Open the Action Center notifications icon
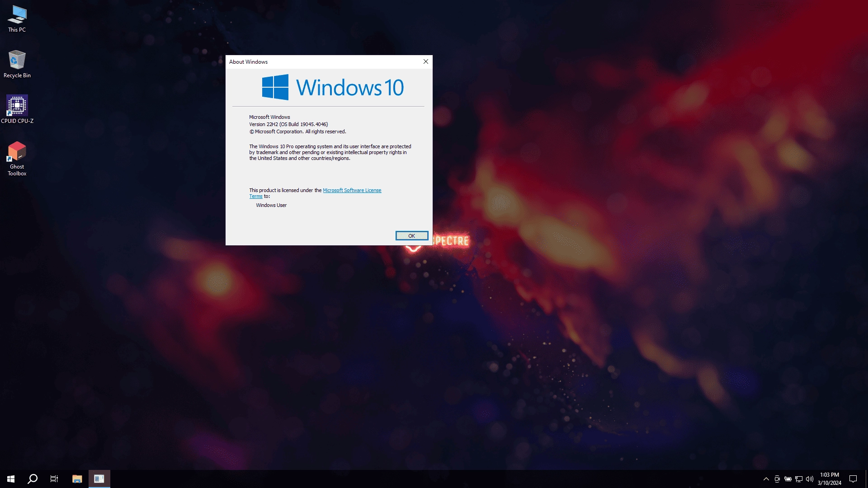 coord(853,479)
